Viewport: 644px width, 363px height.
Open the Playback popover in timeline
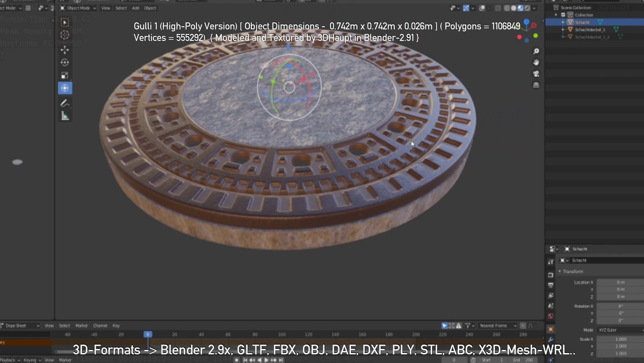pyautogui.click(x=10, y=360)
